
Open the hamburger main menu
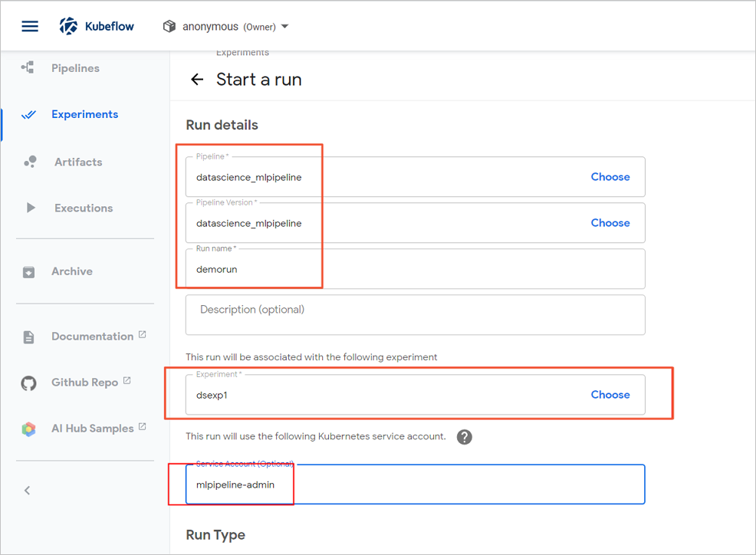point(30,26)
